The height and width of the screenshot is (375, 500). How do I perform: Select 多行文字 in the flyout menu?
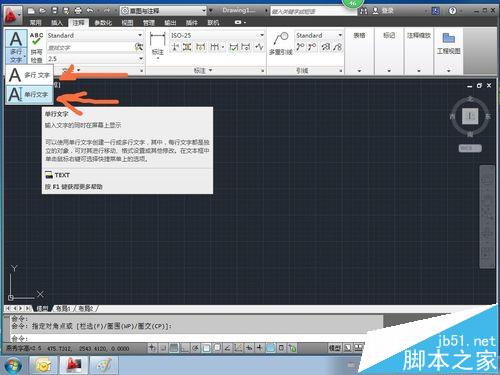point(29,75)
